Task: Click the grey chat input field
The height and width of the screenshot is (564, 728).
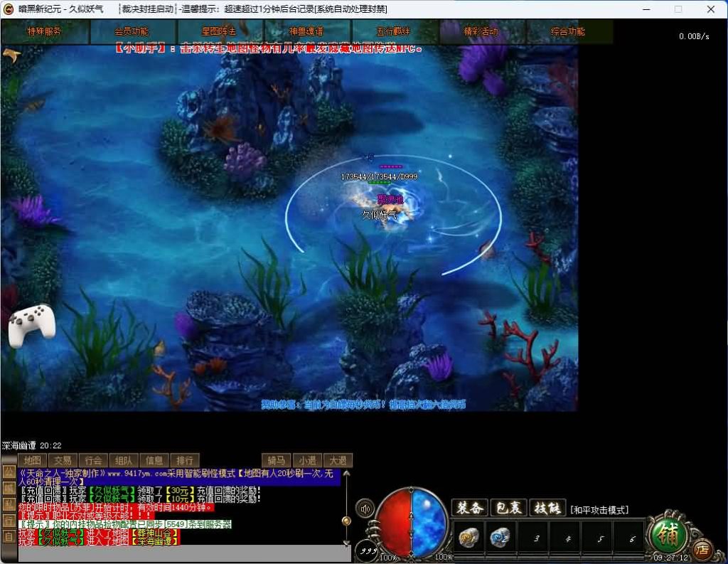Action: (184, 553)
